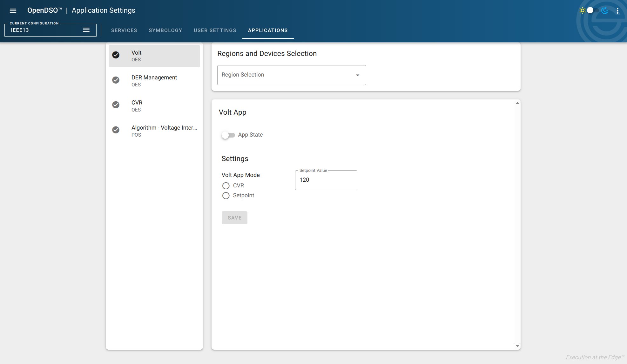This screenshot has height=364, width=627.
Task: Click the check icon next to DER Management
Action: coord(116,80)
